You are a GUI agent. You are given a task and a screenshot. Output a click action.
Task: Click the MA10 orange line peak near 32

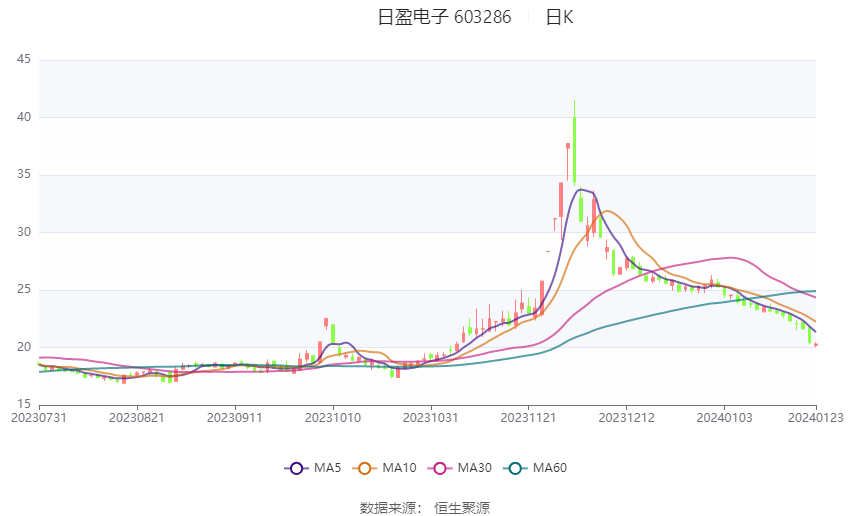click(x=607, y=211)
